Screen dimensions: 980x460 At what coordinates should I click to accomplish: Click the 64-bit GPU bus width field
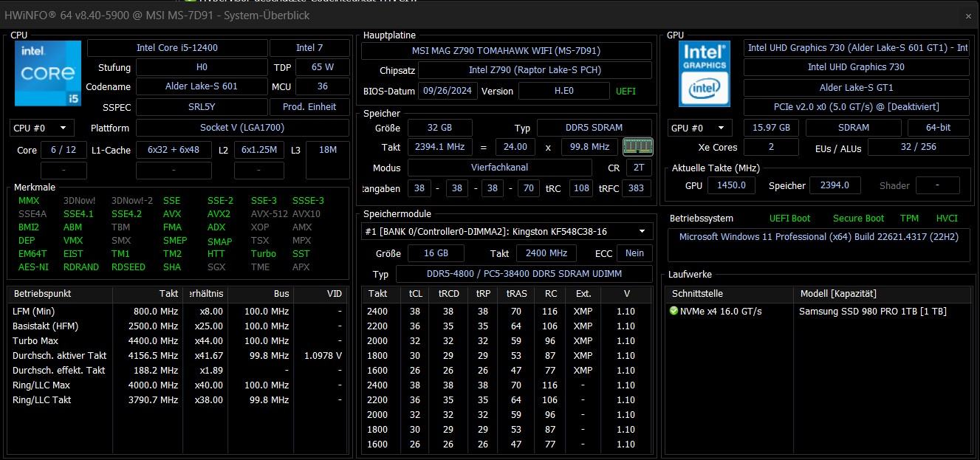tap(939, 128)
